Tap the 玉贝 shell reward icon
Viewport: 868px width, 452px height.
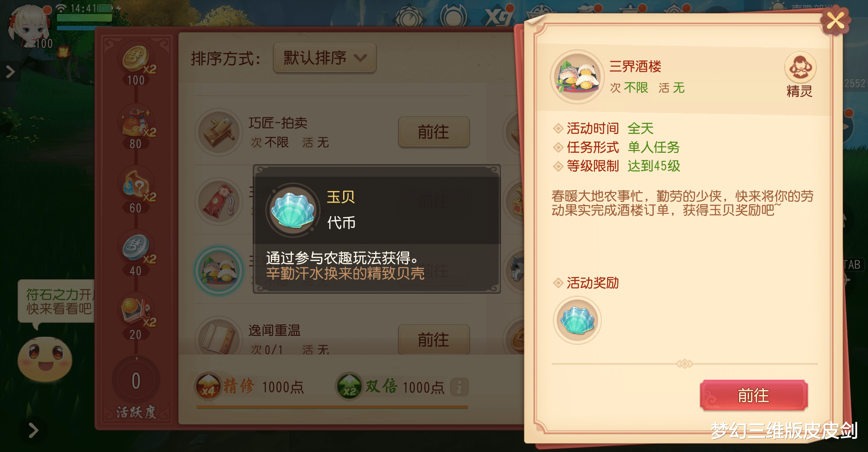(577, 320)
